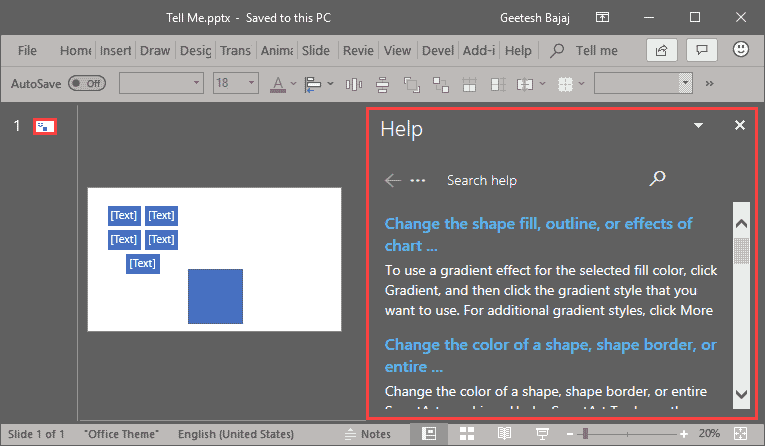Click the 20% zoom level
The height and width of the screenshot is (446, 765).
[x=709, y=433]
